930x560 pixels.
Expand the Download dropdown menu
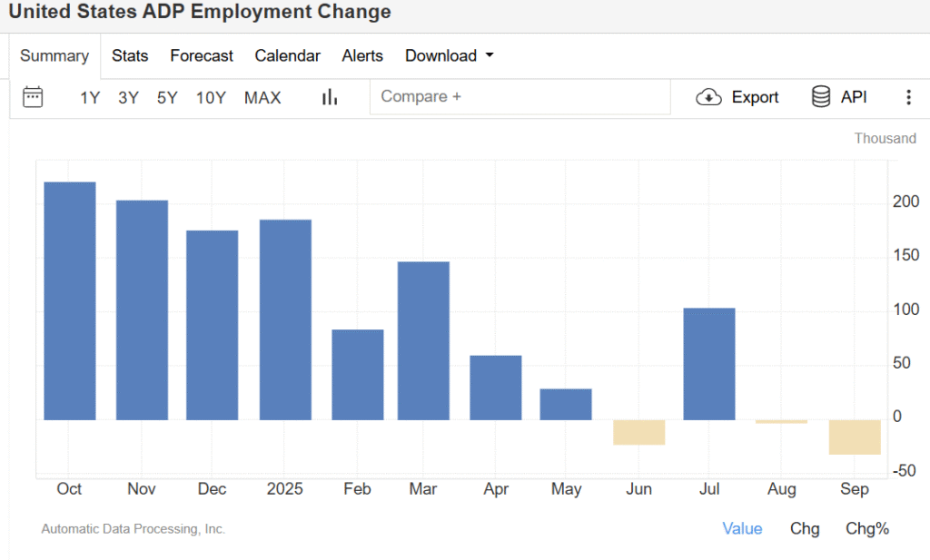tap(450, 55)
